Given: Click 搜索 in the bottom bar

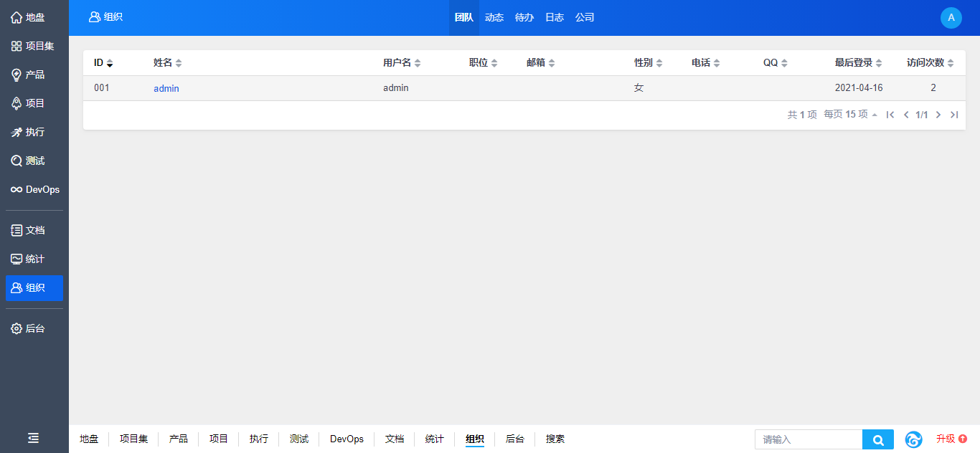Looking at the screenshot, I should pos(555,439).
